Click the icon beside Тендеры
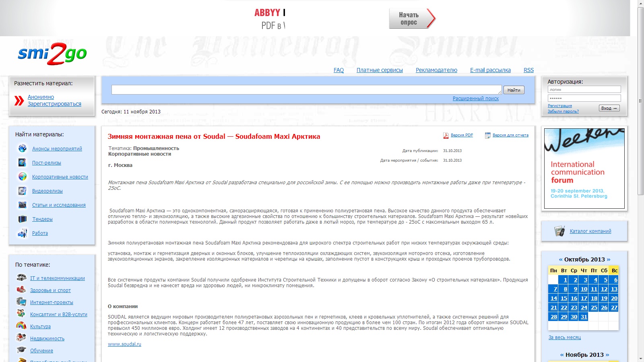The width and height of the screenshot is (644, 362). tap(23, 219)
